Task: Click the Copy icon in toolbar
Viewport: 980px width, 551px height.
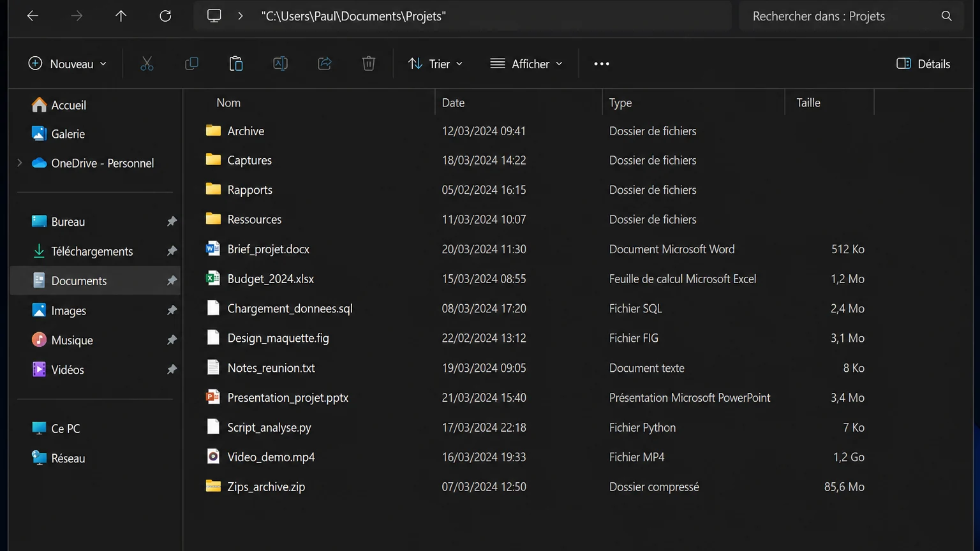Action: [191, 64]
